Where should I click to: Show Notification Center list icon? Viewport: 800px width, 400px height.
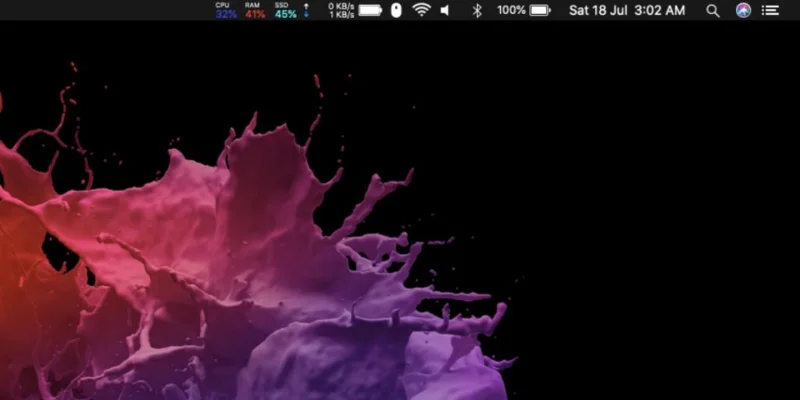(x=770, y=10)
